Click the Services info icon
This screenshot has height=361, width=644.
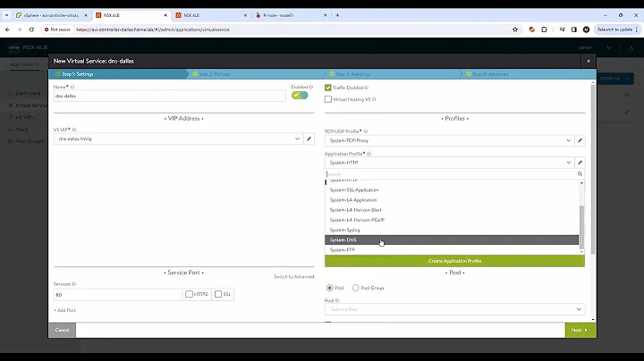[74, 284]
